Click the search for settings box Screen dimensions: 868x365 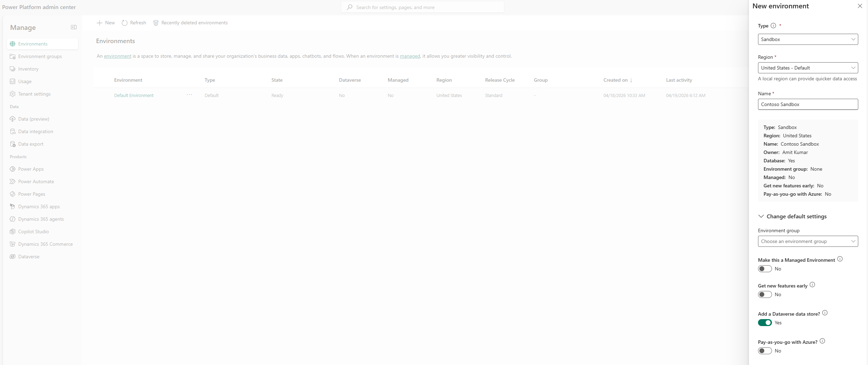coord(423,7)
